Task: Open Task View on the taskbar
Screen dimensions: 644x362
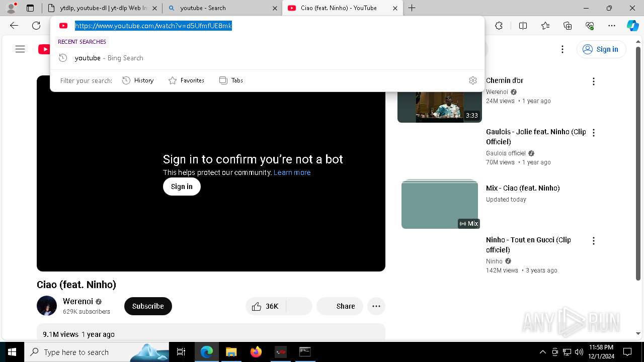Action: click(x=182, y=352)
